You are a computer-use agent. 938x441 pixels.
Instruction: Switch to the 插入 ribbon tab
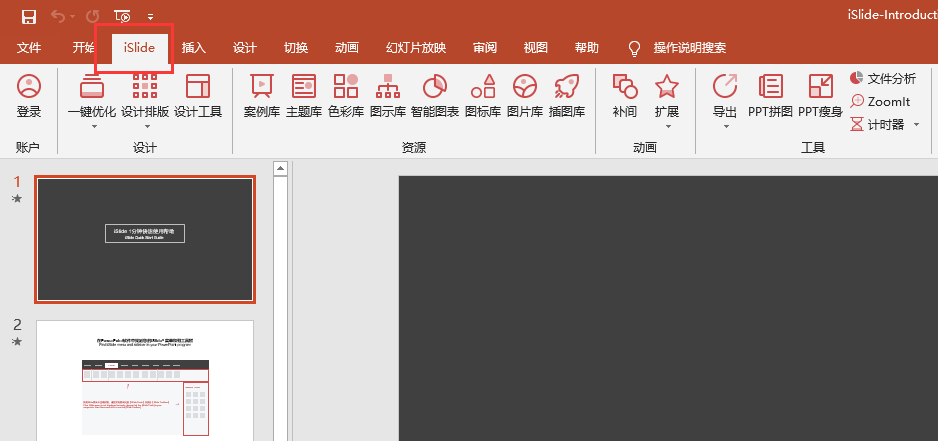click(x=194, y=48)
